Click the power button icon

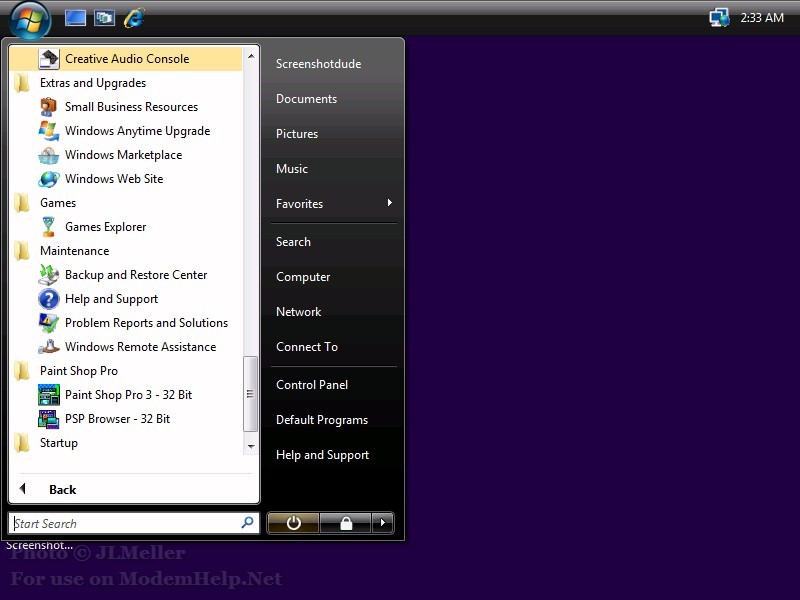293,523
